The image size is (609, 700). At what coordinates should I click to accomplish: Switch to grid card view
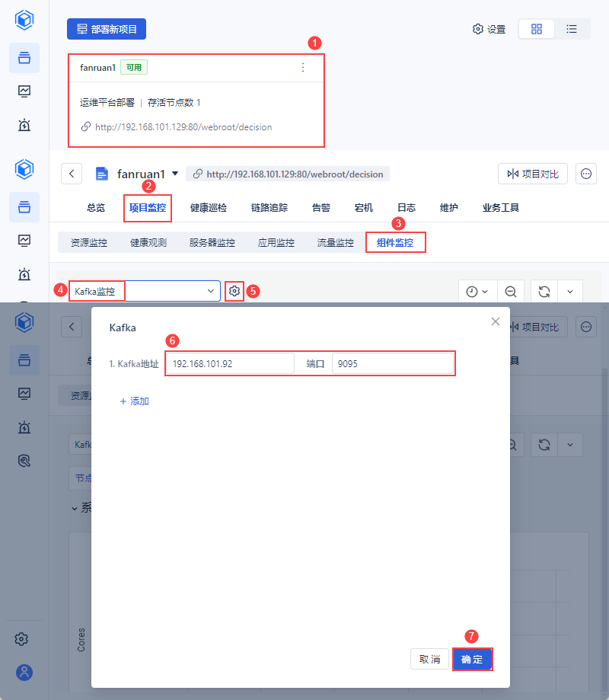537,29
